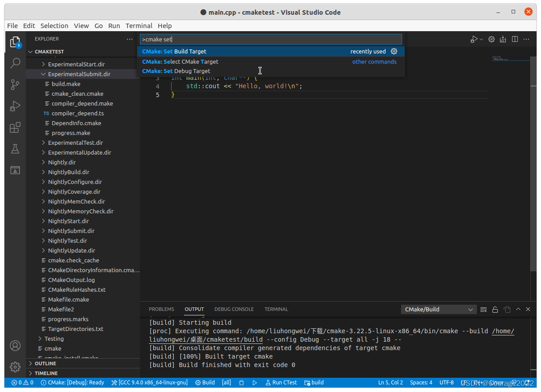Open the File menu
This screenshot has width=541, height=392.
click(12, 26)
